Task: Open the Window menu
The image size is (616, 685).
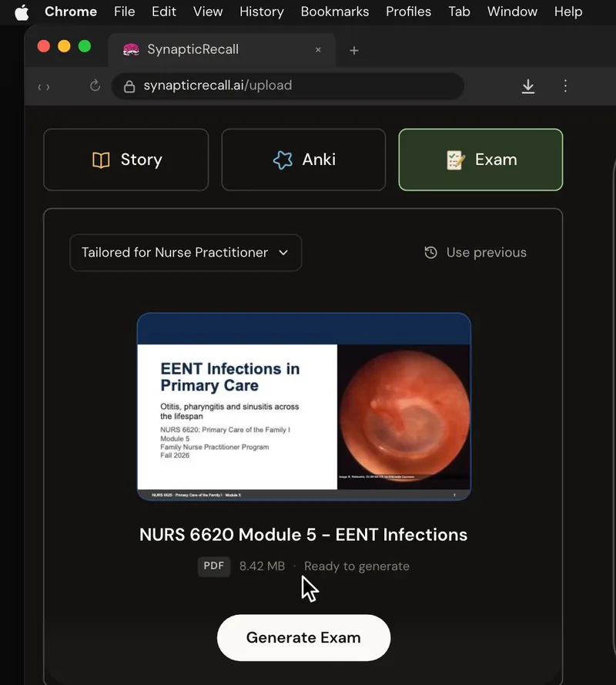Action: pyautogui.click(x=512, y=12)
